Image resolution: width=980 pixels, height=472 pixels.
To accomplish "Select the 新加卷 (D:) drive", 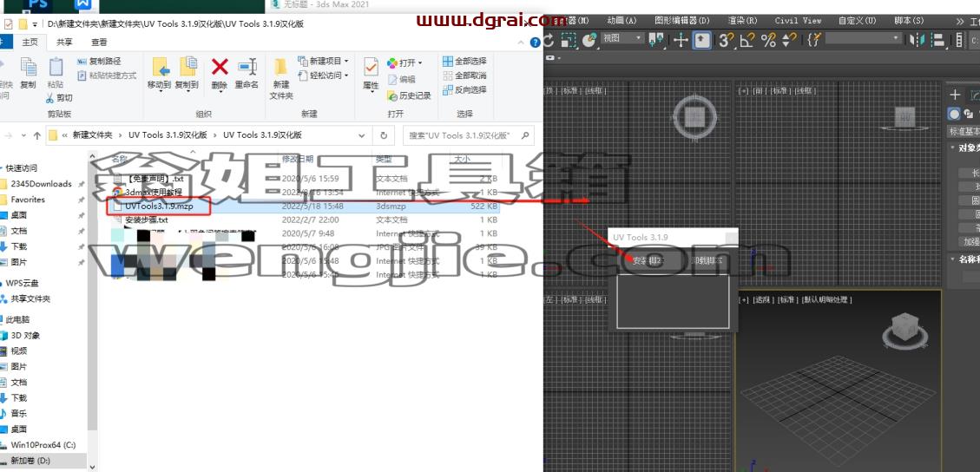I will point(30,461).
